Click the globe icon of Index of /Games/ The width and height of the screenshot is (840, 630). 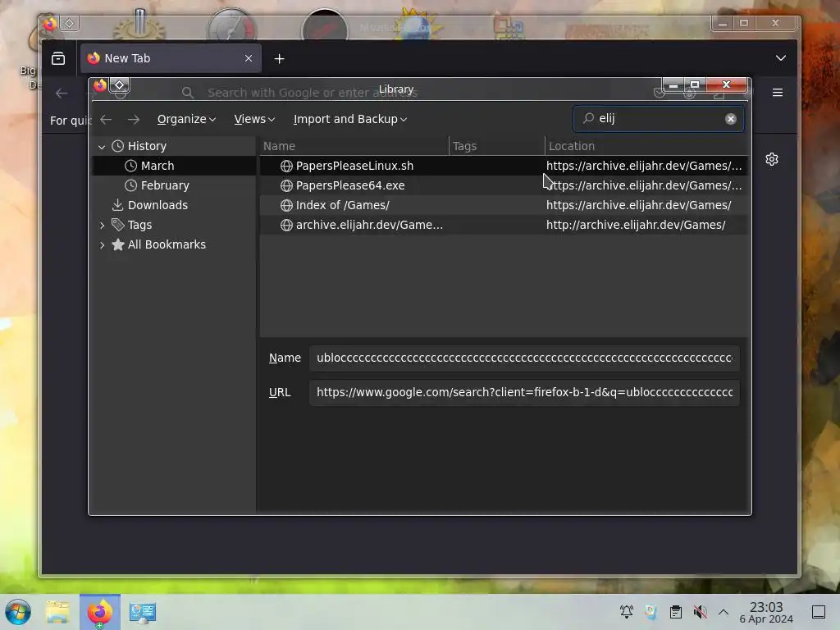click(286, 206)
